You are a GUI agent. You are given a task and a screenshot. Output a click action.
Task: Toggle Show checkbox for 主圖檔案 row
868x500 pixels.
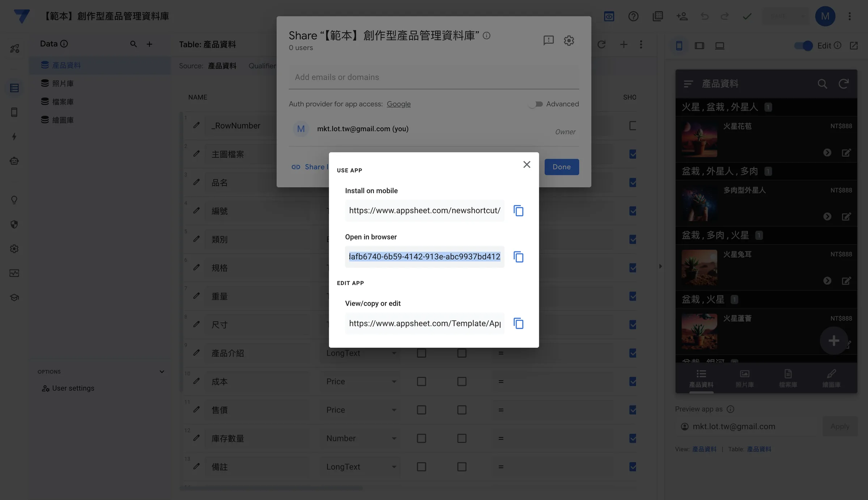tap(633, 154)
